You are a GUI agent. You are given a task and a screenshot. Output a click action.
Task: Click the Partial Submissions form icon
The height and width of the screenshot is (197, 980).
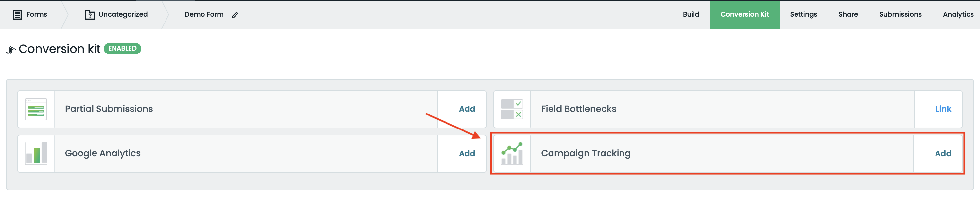click(x=36, y=109)
